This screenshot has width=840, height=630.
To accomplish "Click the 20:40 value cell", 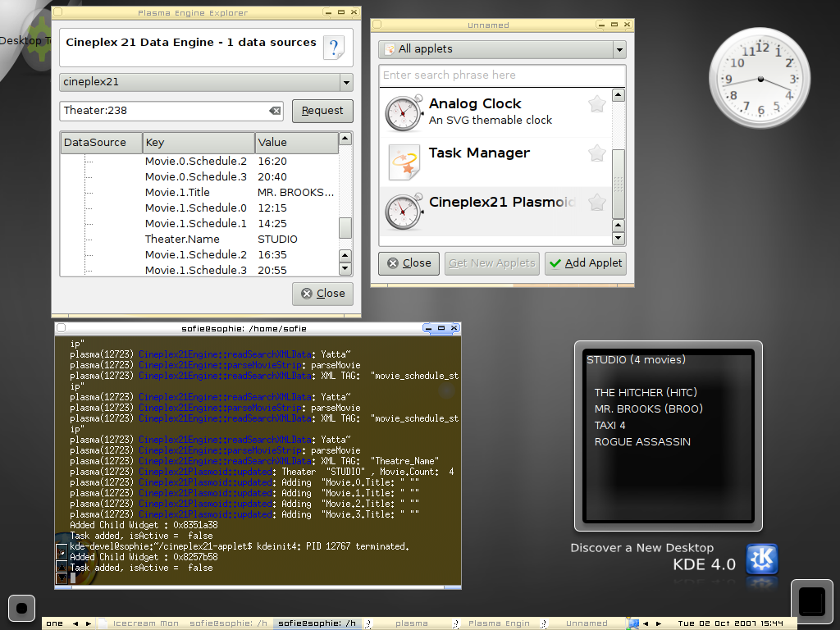I will (x=272, y=177).
